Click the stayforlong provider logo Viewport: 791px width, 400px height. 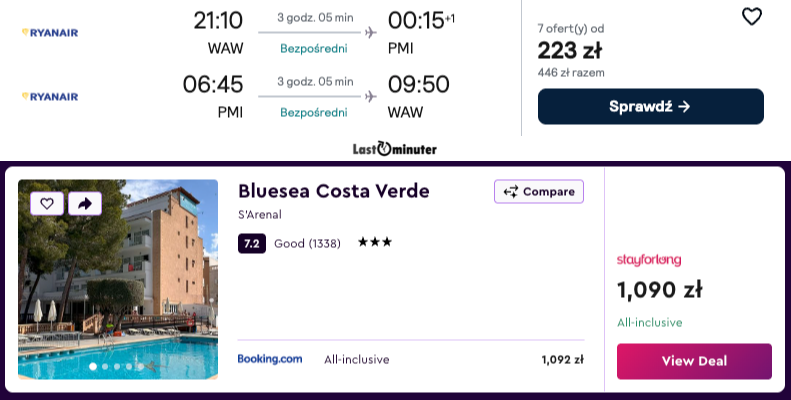[649, 260]
